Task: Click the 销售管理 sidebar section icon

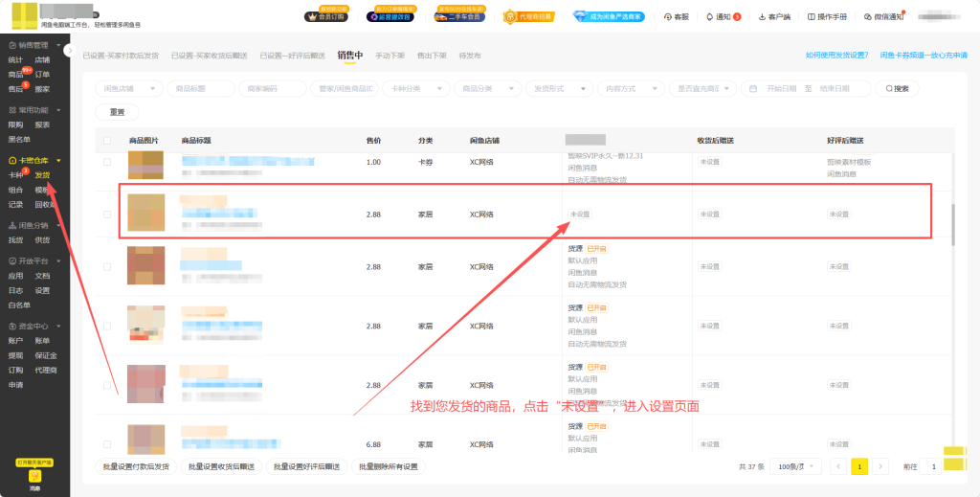Action: tap(12, 45)
